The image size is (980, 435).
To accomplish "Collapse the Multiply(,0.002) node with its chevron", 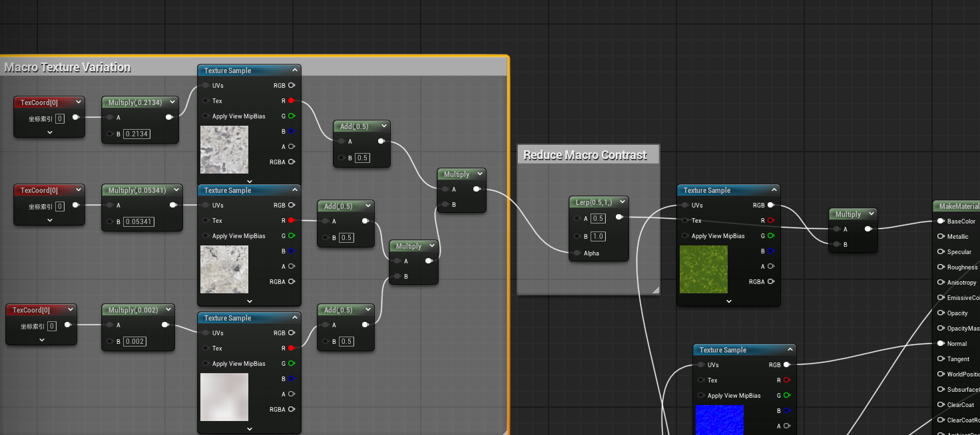I will [167, 310].
